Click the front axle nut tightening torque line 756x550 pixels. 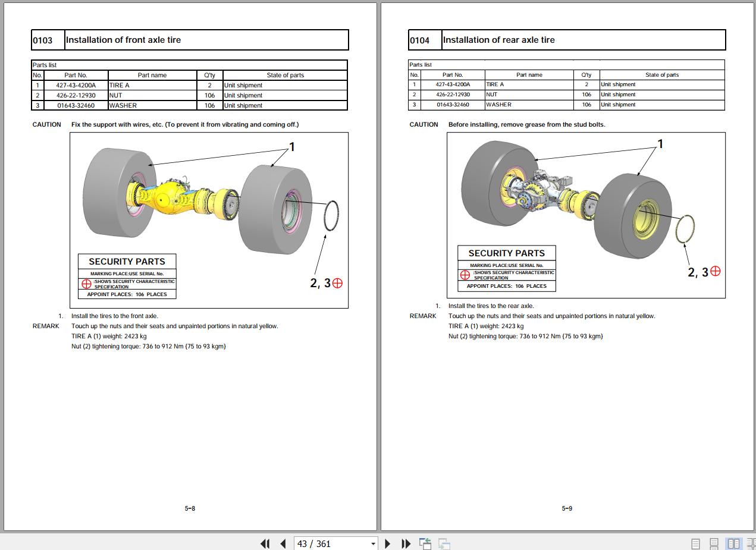[x=149, y=346]
